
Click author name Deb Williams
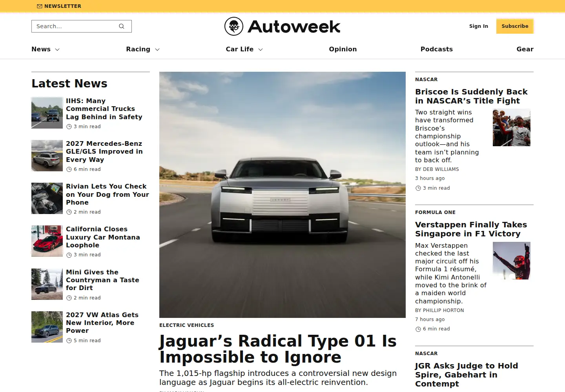[441, 169]
